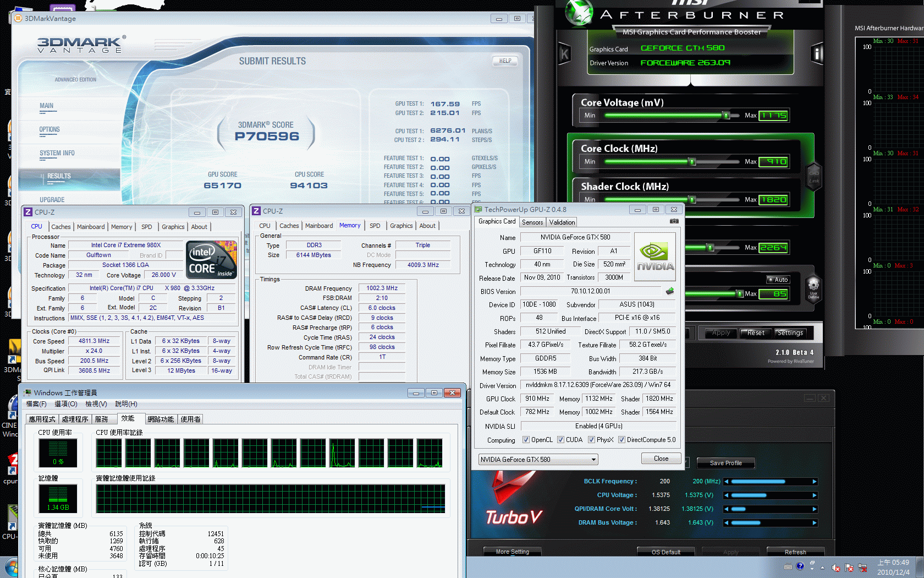Viewport: 924px width, 578px height.
Task: Click the clock Link hexagon icon
Action: [x=813, y=176]
